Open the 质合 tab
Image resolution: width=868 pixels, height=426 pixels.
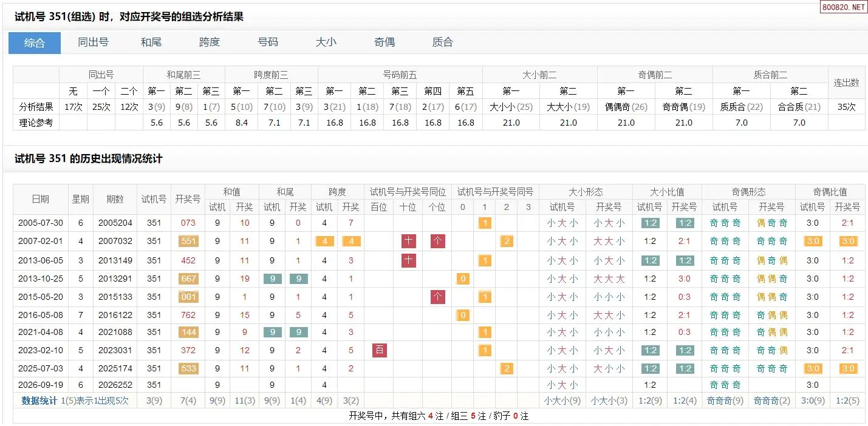point(443,42)
